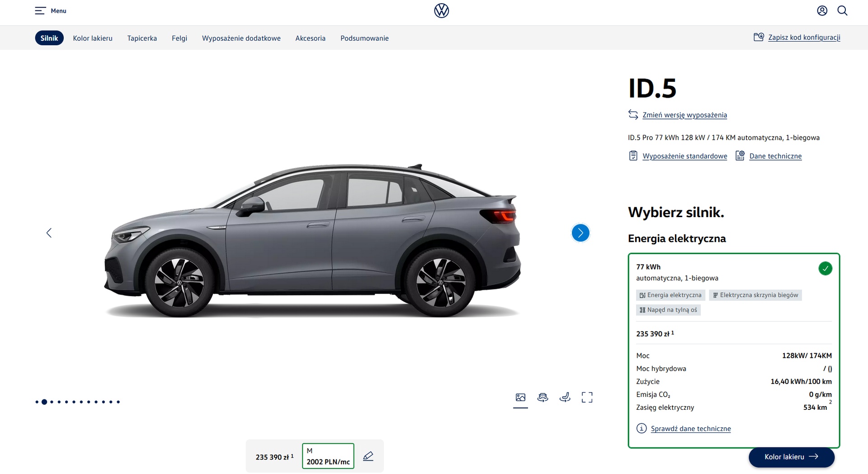Open the search magnifier icon
868x474 pixels.
(x=842, y=11)
